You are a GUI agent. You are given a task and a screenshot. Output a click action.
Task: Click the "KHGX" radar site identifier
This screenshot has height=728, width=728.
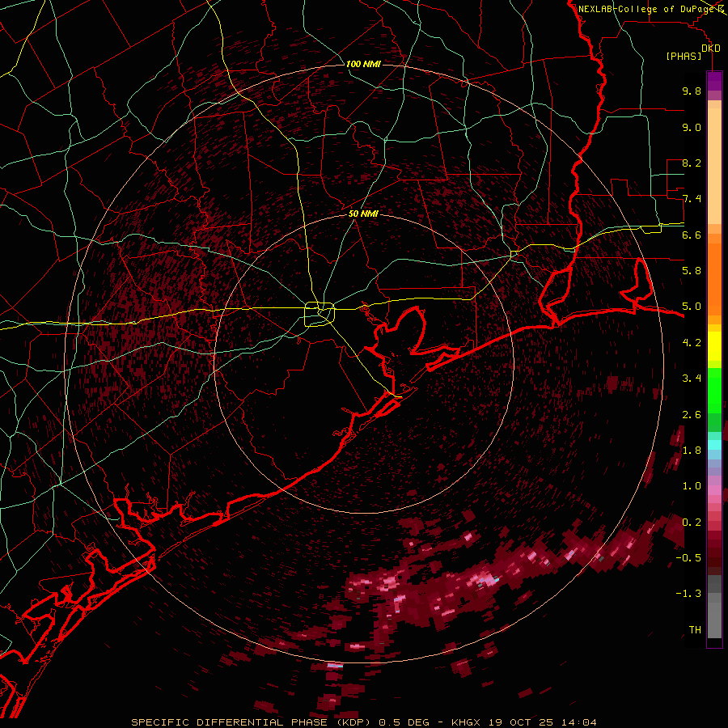[x=466, y=722]
